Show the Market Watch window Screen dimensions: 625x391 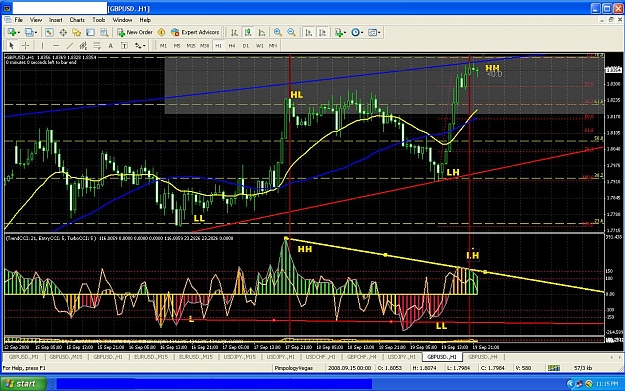pos(49,32)
